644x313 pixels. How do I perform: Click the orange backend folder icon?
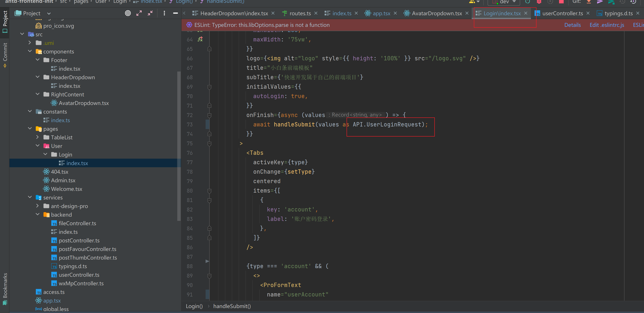click(x=46, y=214)
